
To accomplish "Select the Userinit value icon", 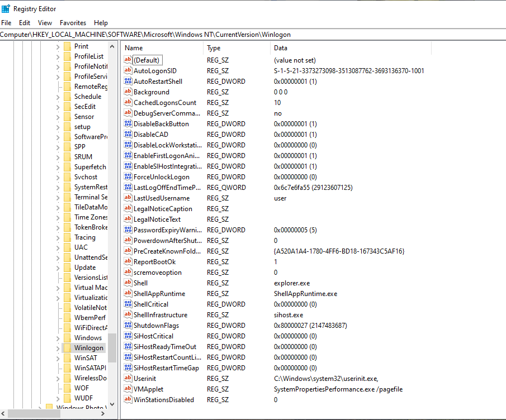I will pyautogui.click(x=128, y=379).
